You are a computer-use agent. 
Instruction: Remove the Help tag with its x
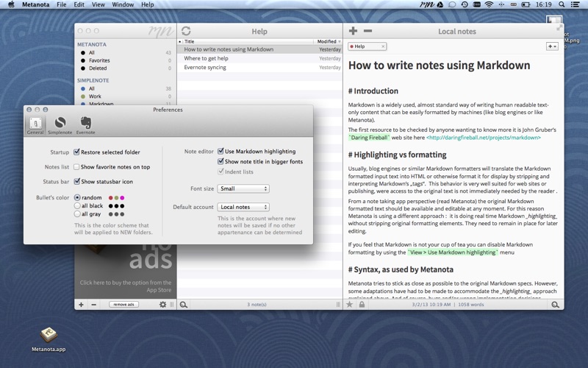(383, 46)
